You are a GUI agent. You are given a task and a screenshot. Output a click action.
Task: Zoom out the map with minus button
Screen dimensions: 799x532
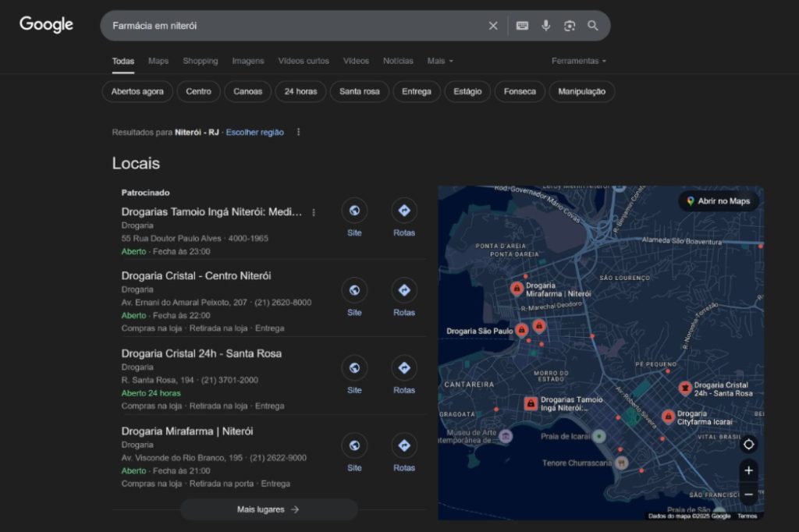click(748, 495)
